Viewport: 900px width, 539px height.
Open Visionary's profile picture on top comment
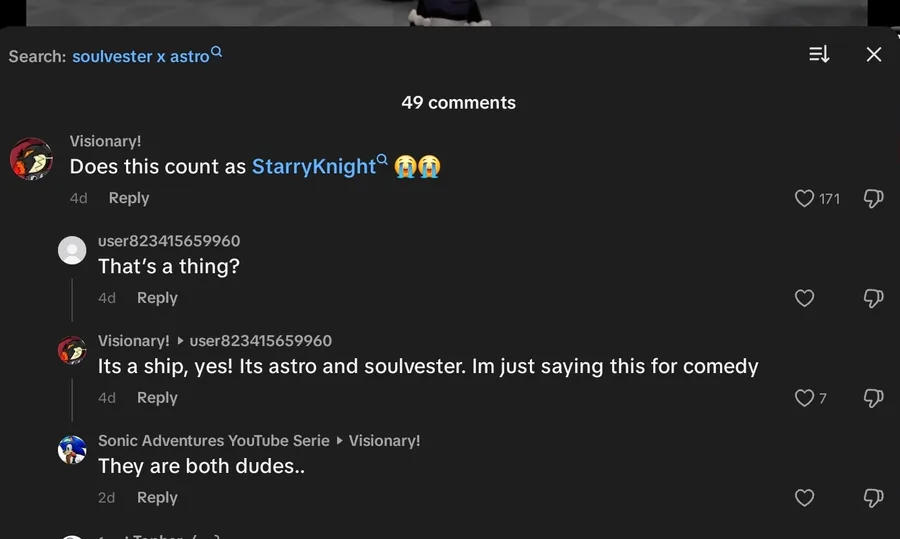coord(31,159)
